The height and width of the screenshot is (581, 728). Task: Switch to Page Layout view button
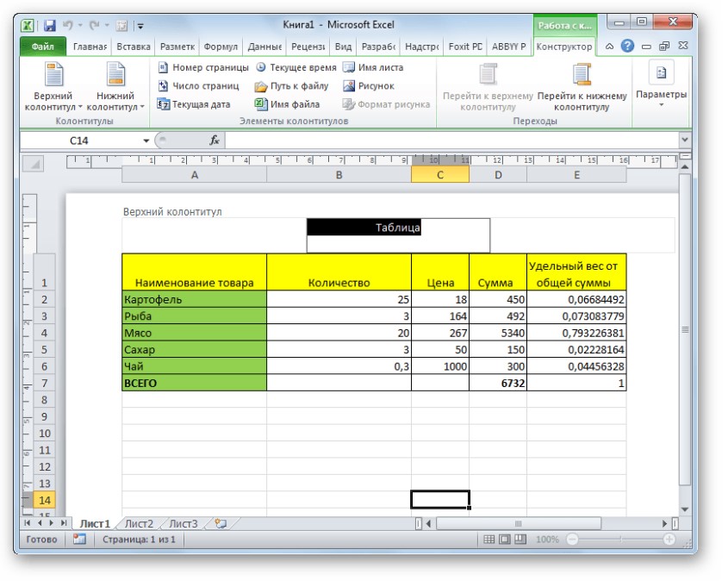[x=503, y=540]
